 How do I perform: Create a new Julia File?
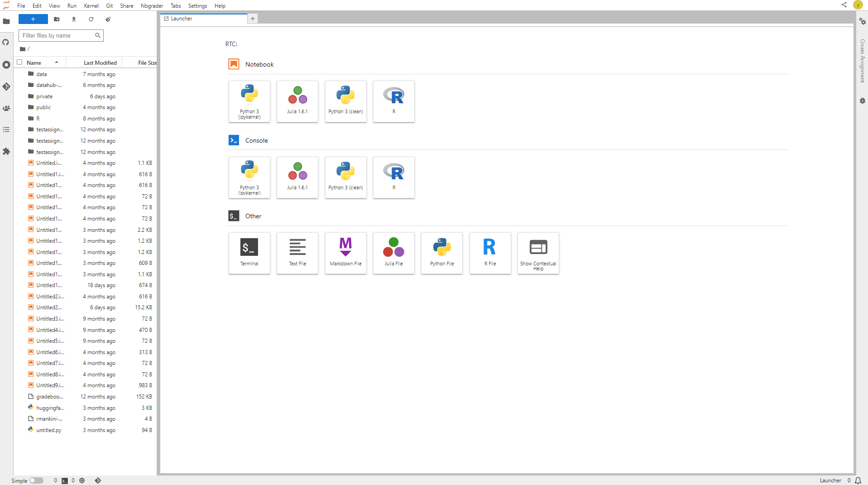tap(394, 253)
